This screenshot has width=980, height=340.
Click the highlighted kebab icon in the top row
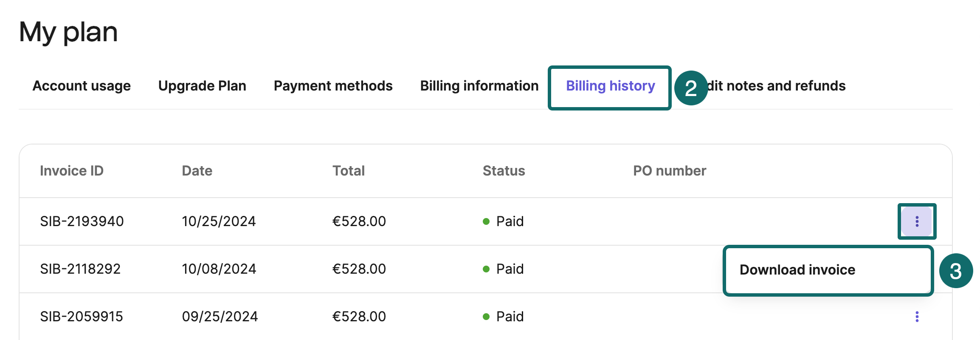point(917,221)
